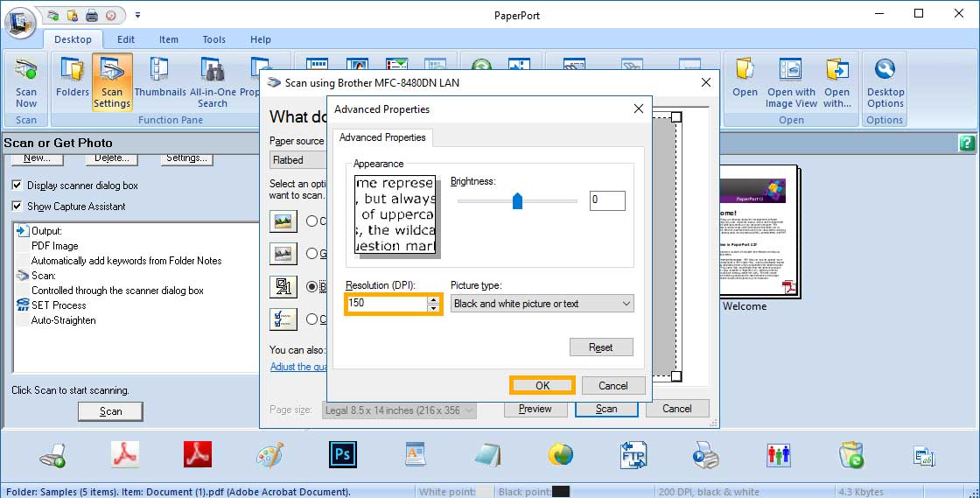Viewport: 980px width, 498px height.
Task: Click the Reset button
Action: (600, 347)
